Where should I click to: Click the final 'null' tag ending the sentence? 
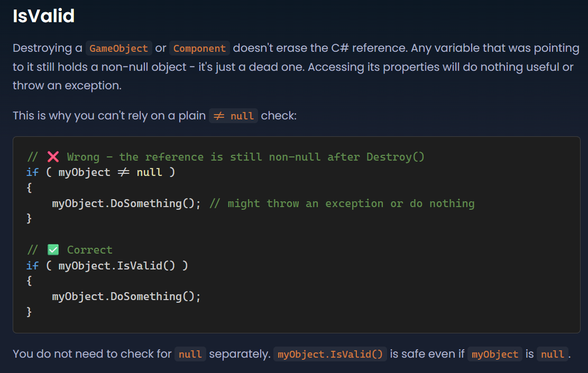tap(553, 354)
